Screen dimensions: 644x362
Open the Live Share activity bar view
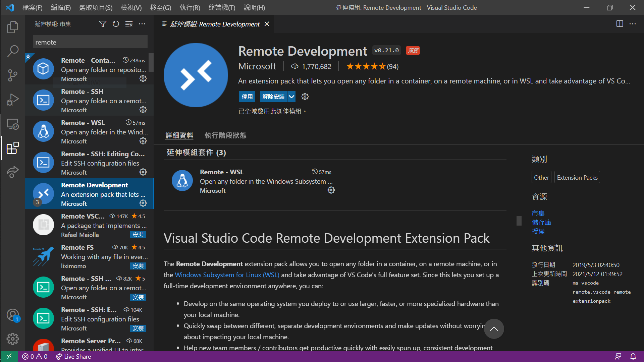(x=12, y=172)
